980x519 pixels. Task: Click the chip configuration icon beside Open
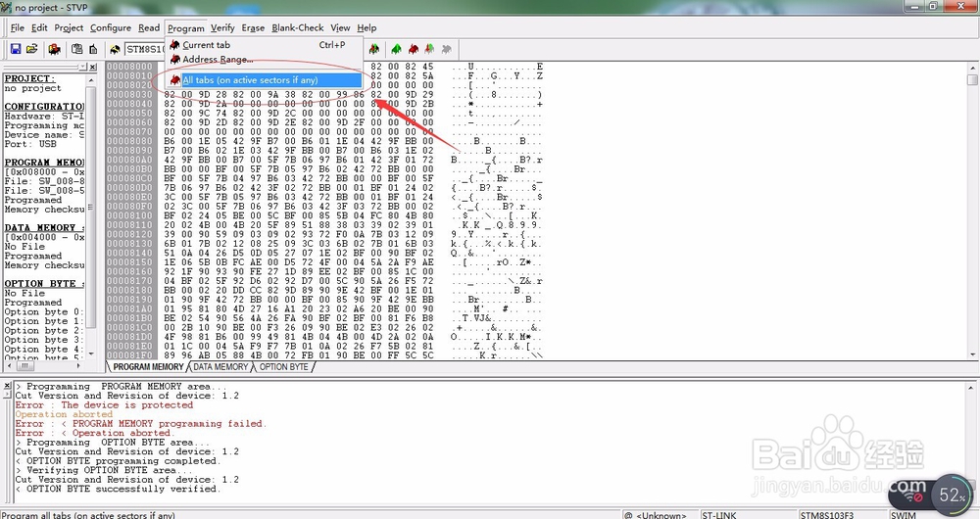[x=54, y=49]
